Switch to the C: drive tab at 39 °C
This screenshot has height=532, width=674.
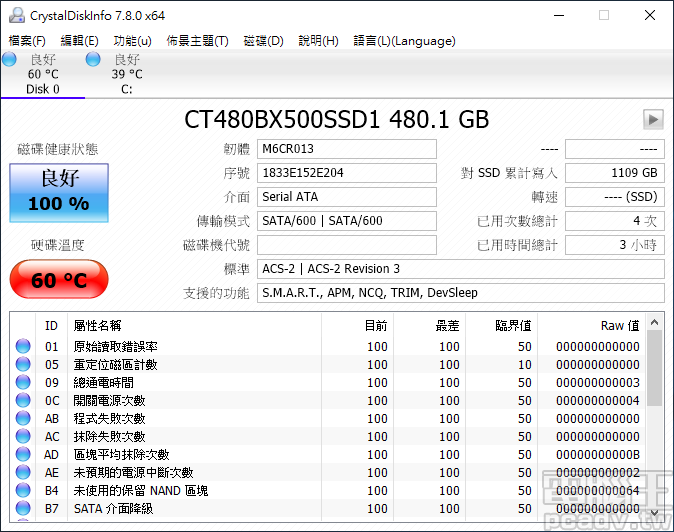pos(127,74)
